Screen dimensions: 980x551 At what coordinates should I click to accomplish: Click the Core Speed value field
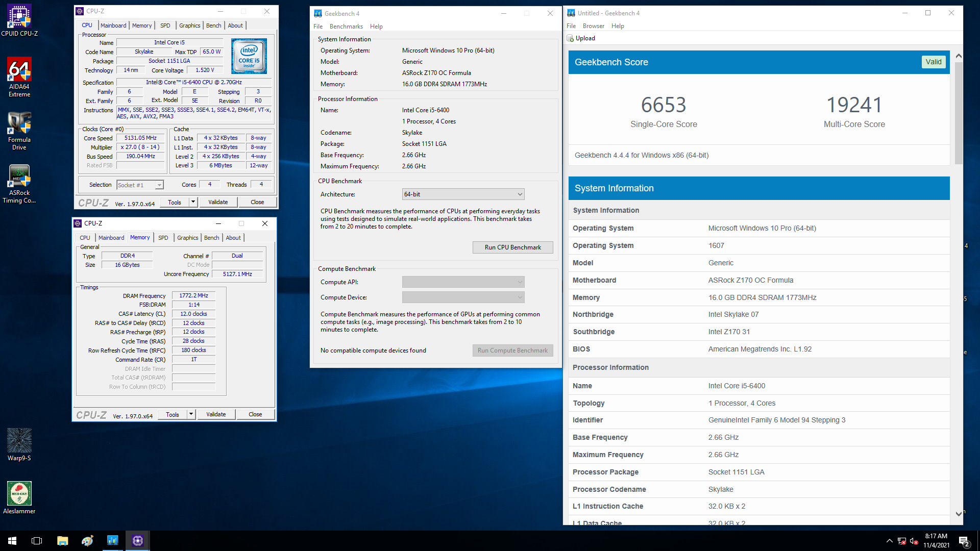pyautogui.click(x=140, y=138)
